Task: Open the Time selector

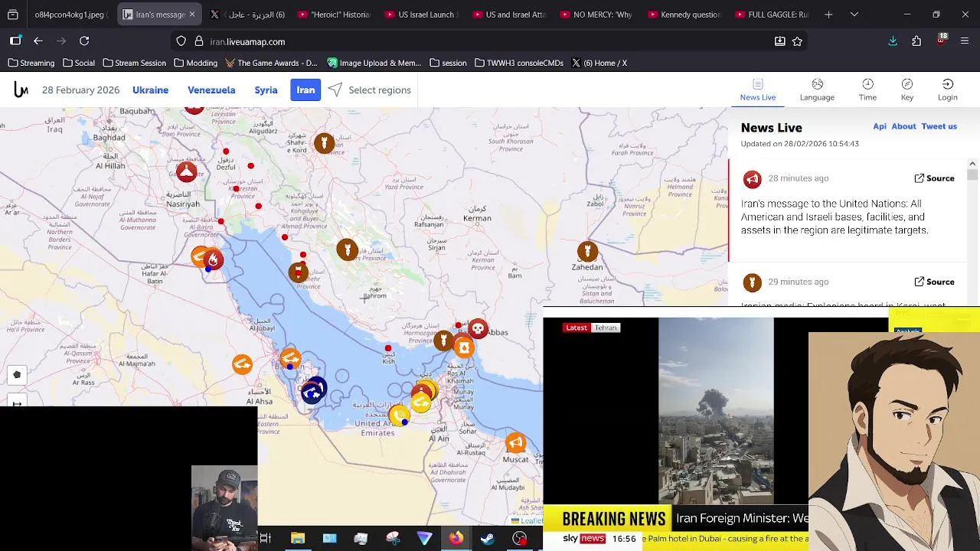Action: (867, 90)
